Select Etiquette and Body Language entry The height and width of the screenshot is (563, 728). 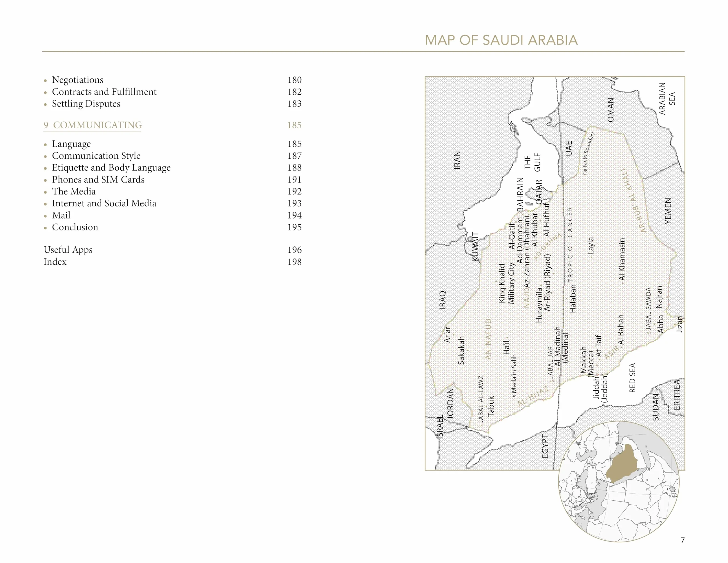tap(111, 167)
